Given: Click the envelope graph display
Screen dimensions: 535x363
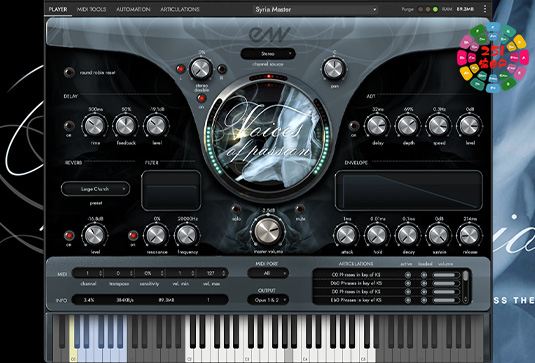Looking at the screenshot, I should [408, 190].
